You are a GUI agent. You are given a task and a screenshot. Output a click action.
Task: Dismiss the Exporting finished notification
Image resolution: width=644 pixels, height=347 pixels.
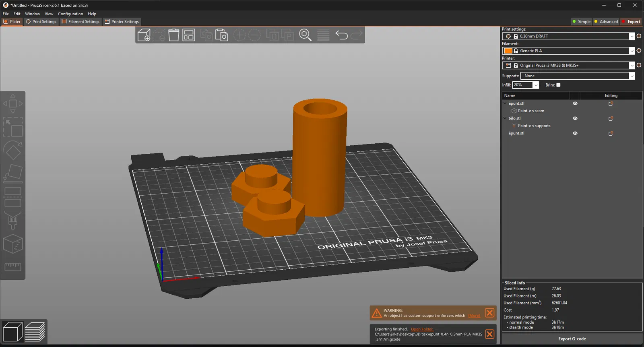(x=490, y=334)
